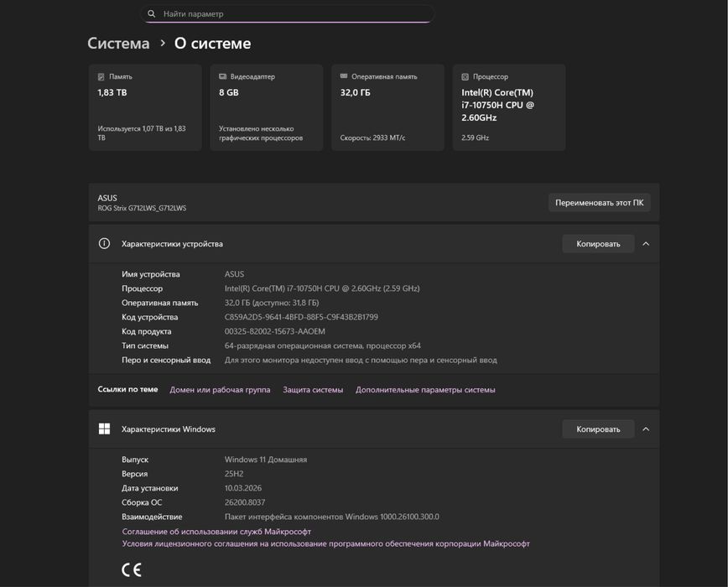
Task: Copy device specifications with Копировать
Action: point(598,244)
